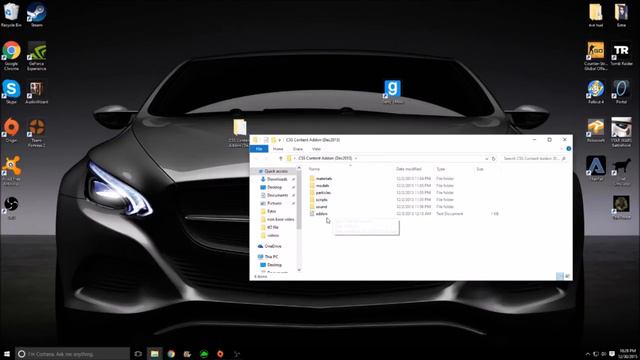Click the taskbar clock
The image size is (640, 360).
628,353
